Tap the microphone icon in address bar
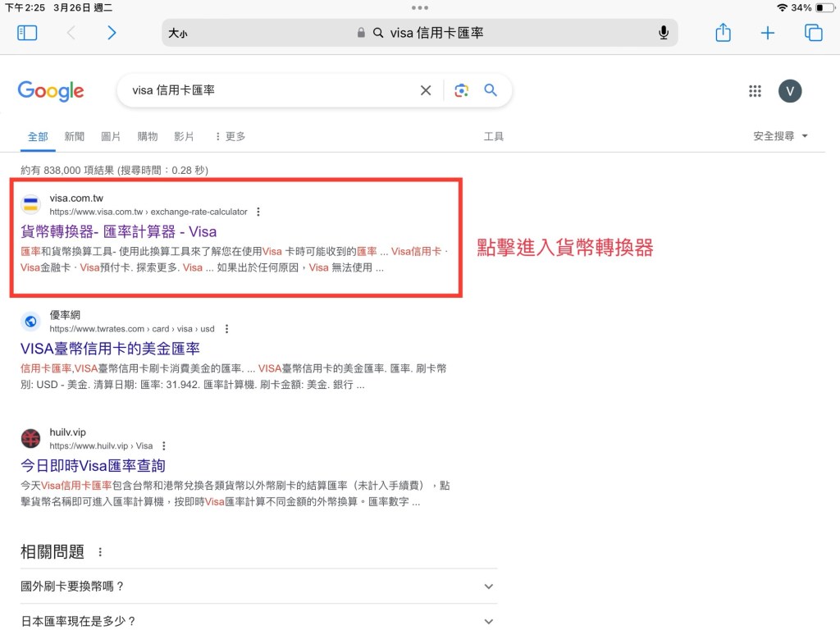Viewport: 840px width, 630px height. tap(663, 33)
